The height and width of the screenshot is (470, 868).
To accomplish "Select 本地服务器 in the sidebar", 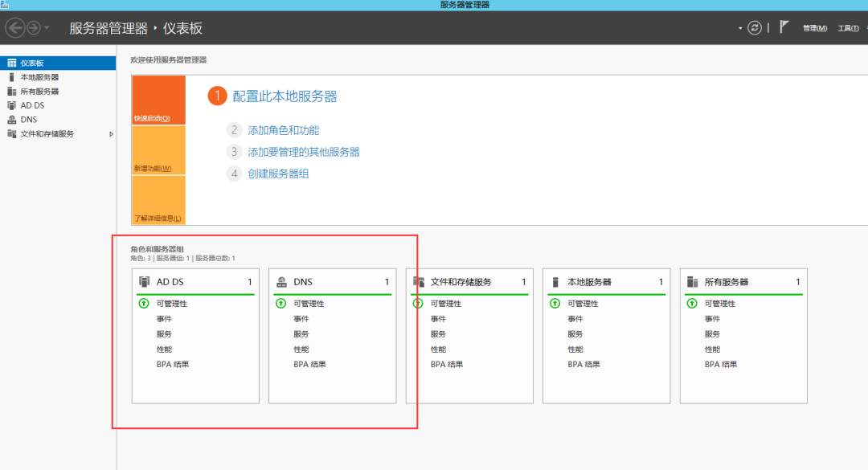I will point(58,77).
